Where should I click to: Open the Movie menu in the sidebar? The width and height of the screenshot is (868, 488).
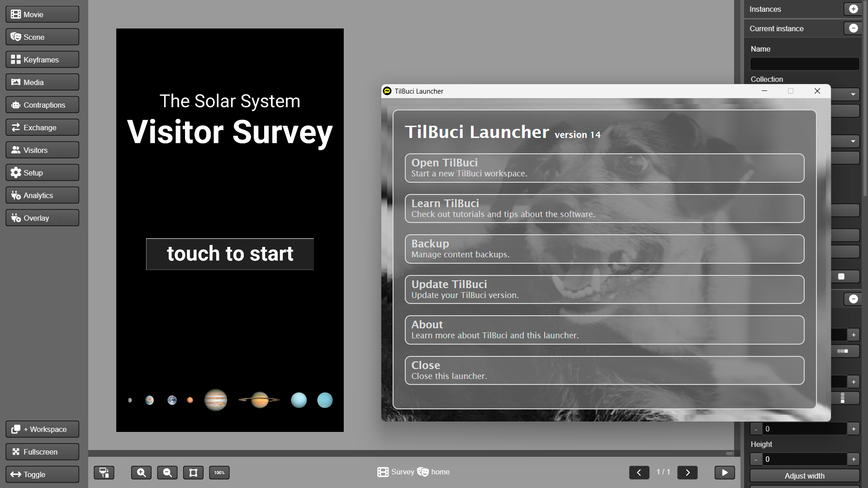pos(43,14)
